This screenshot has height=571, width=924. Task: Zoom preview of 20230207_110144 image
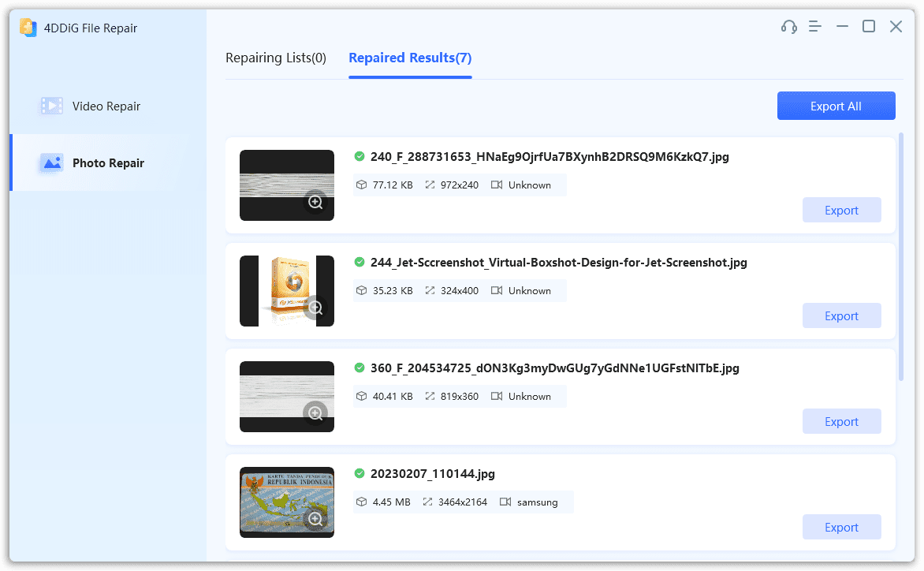point(315,519)
